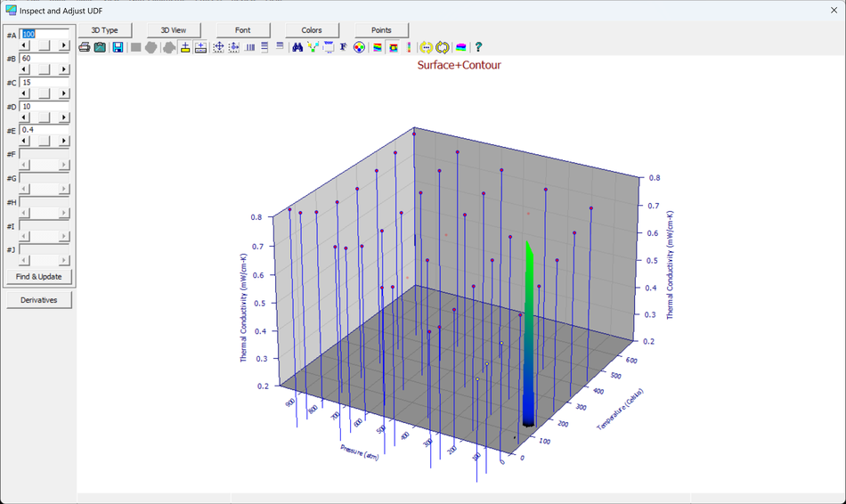Click the green-blue surface spike in plot

point(529,335)
